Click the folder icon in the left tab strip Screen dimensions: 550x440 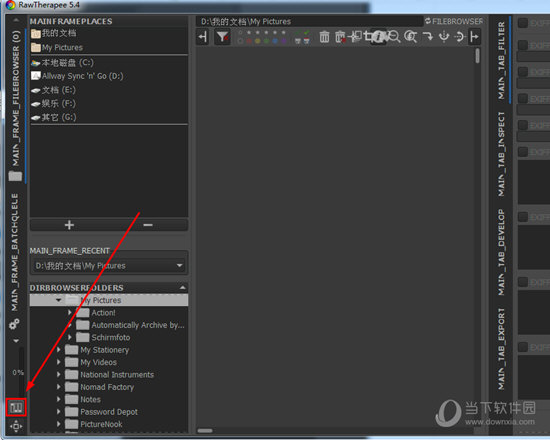[x=15, y=176]
